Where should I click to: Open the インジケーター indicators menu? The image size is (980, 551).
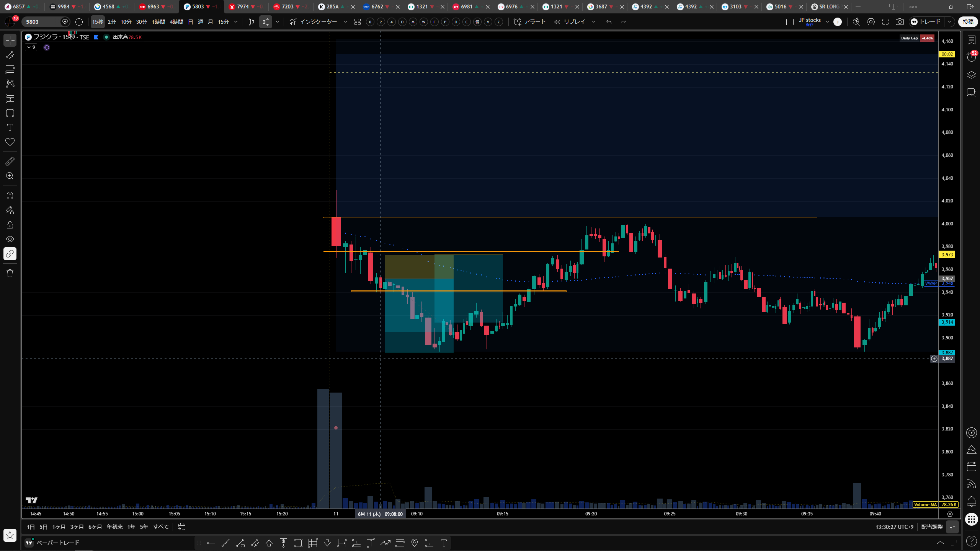click(314, 22)
